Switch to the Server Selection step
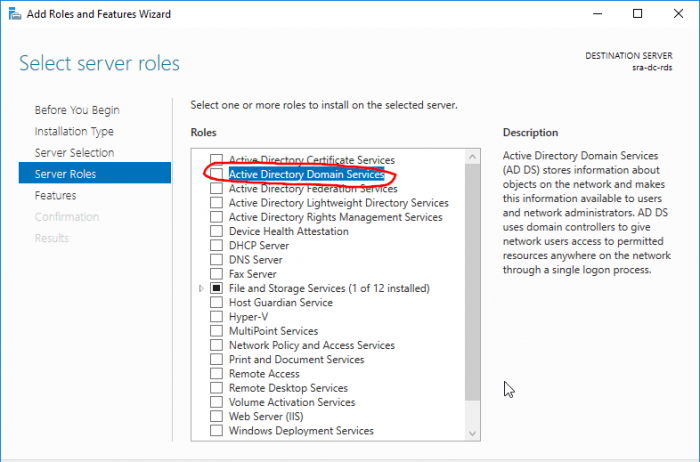 [x=75, y=153]
